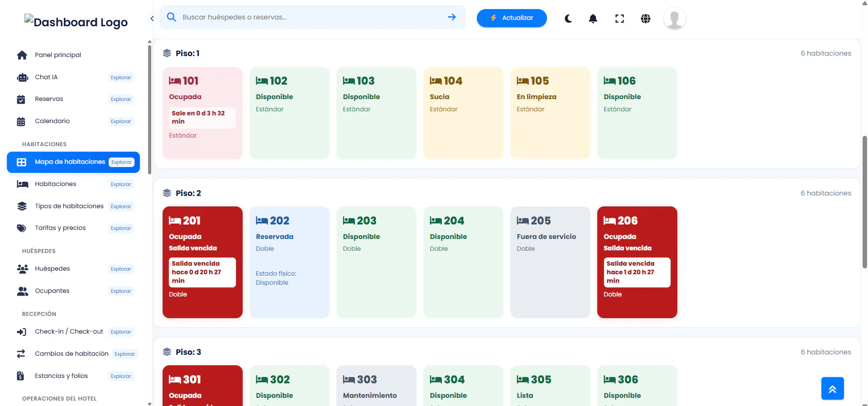Click the Dashboard Logo
This screenshot has height=406, width=868.
(x=76, y=22)
